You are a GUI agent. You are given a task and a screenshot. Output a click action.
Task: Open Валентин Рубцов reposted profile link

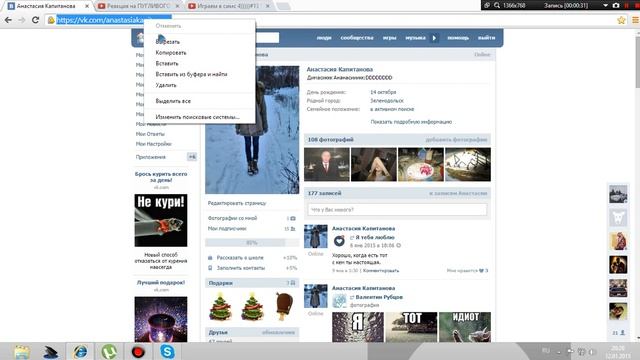(379, 297)
